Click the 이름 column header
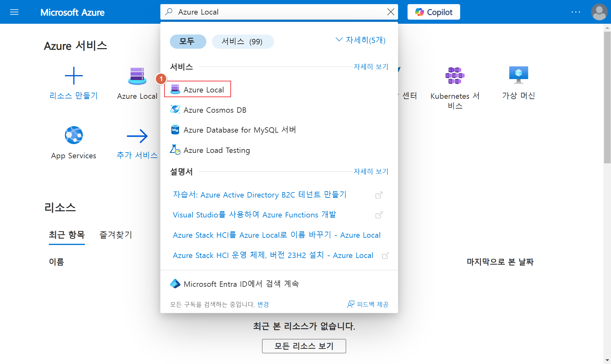This screenshot has width=611, height=364. click(x=56, y=262)
